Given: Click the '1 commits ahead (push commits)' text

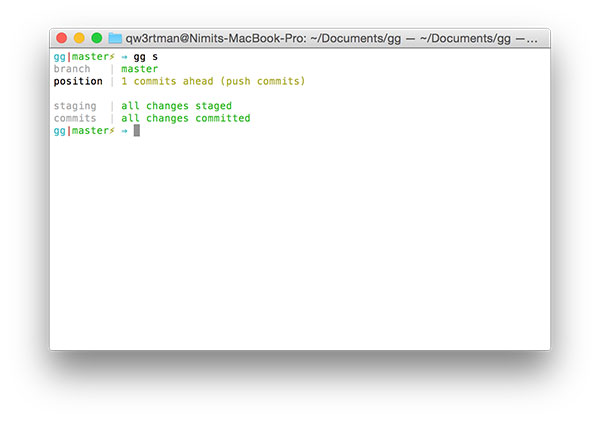Looking at the screenshot, I should pos(213,81).
